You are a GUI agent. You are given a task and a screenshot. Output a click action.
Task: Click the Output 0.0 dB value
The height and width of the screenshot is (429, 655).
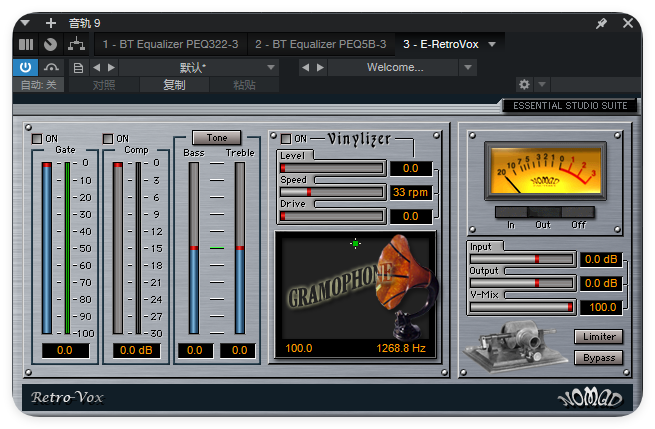pos(601,283)
